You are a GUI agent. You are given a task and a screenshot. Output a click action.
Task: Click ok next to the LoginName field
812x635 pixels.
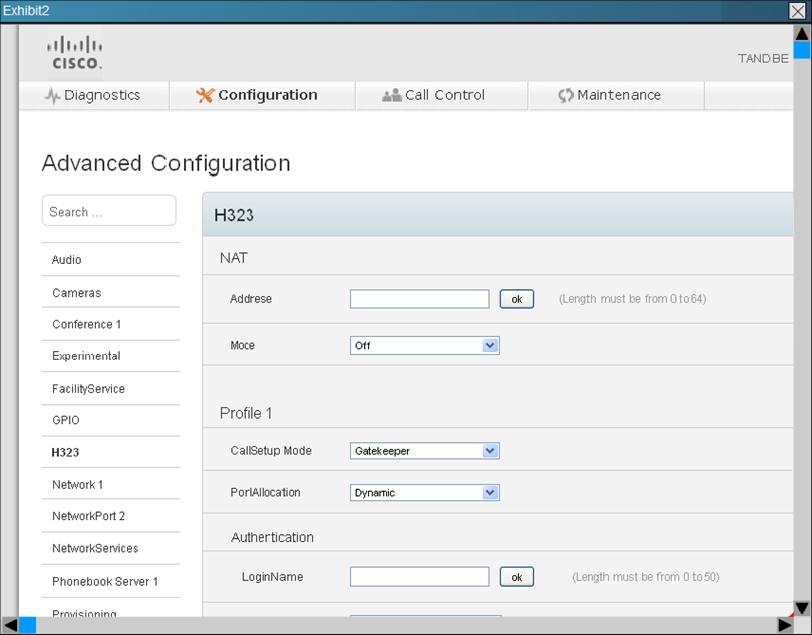[516, 576]
